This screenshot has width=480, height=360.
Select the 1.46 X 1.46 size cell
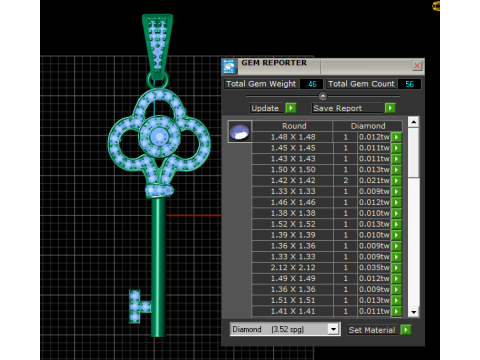(293, 202)
